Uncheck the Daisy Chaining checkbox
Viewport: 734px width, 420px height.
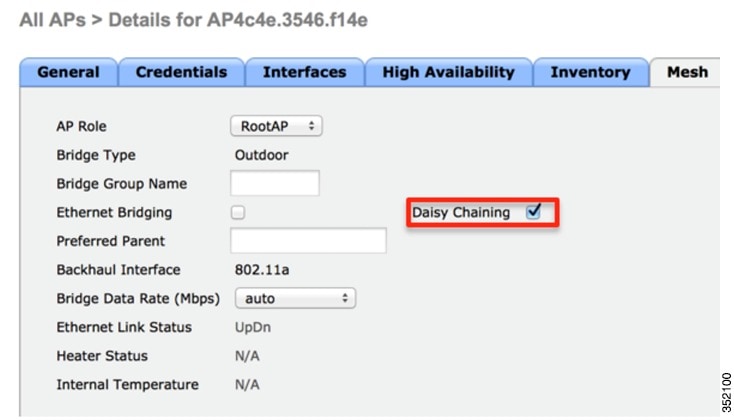click(x=533, y=212)
